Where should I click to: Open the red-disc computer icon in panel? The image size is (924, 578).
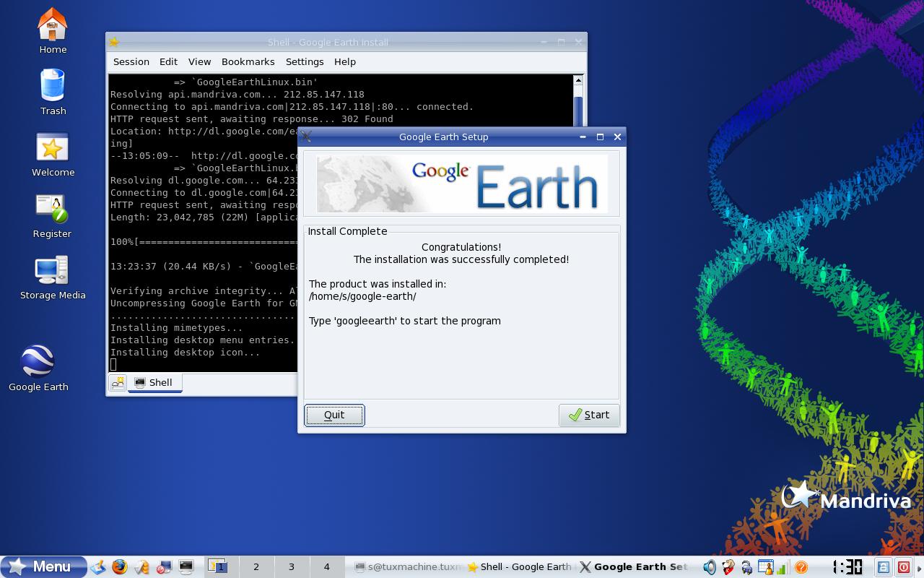point(164,566)
